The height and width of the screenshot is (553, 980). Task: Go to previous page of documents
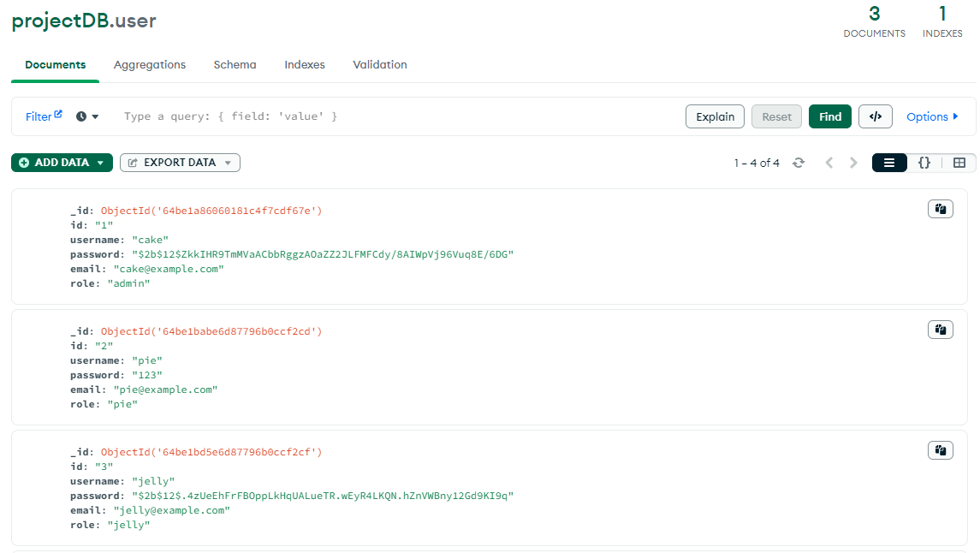[x=829, y=164]
